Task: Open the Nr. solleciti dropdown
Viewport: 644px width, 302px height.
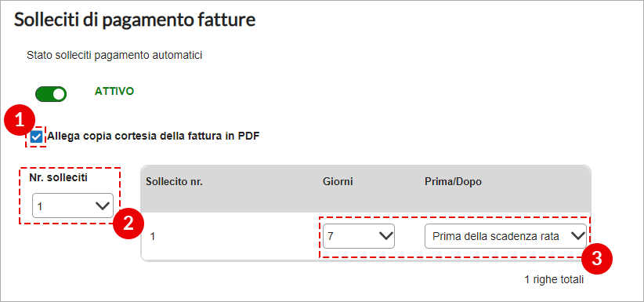Action: [x=73, y=206]
